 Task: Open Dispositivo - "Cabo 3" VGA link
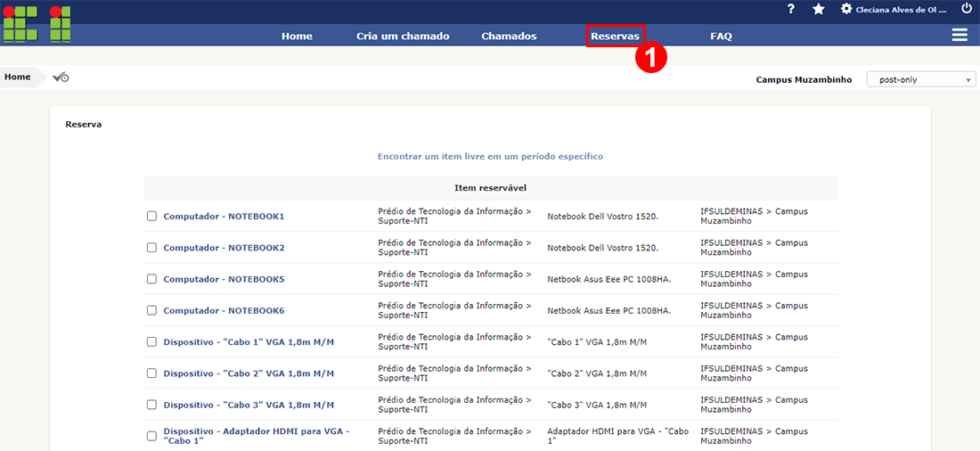[x=249, y=405]
